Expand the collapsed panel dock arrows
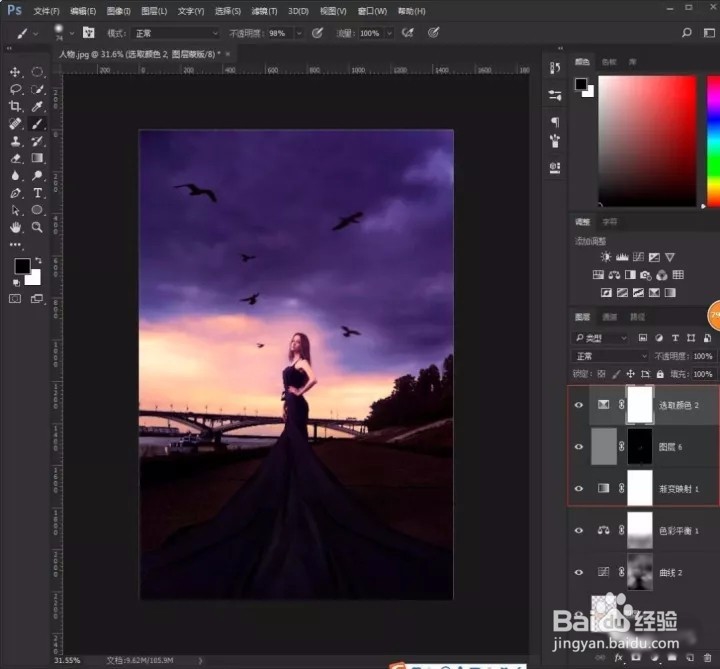 [560, 48]
